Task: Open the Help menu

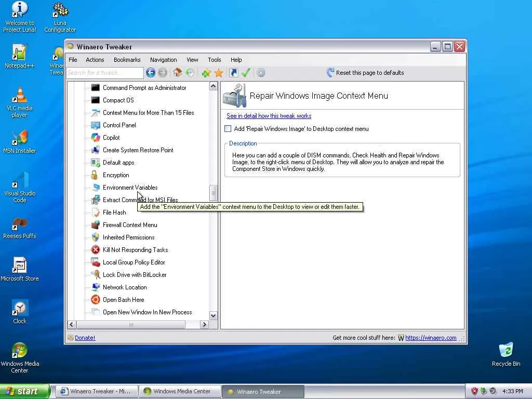Action: 236,60
